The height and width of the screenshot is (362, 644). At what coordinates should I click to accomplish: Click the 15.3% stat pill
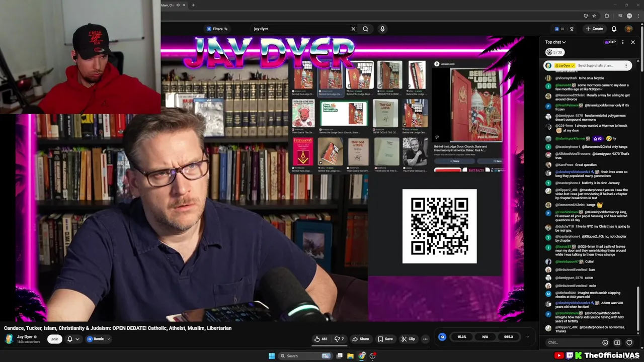(462, 337)
